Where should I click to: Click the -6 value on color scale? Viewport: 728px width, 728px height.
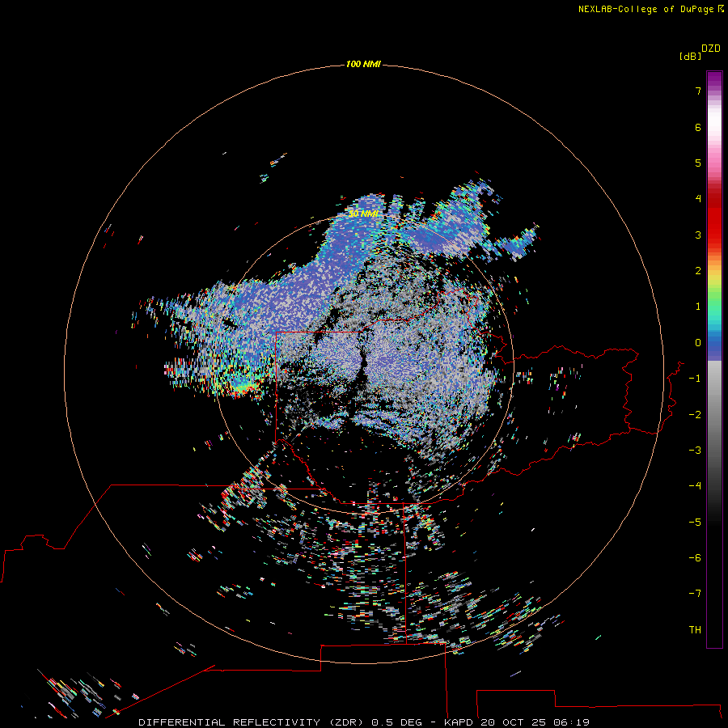[x=695, y=558]
